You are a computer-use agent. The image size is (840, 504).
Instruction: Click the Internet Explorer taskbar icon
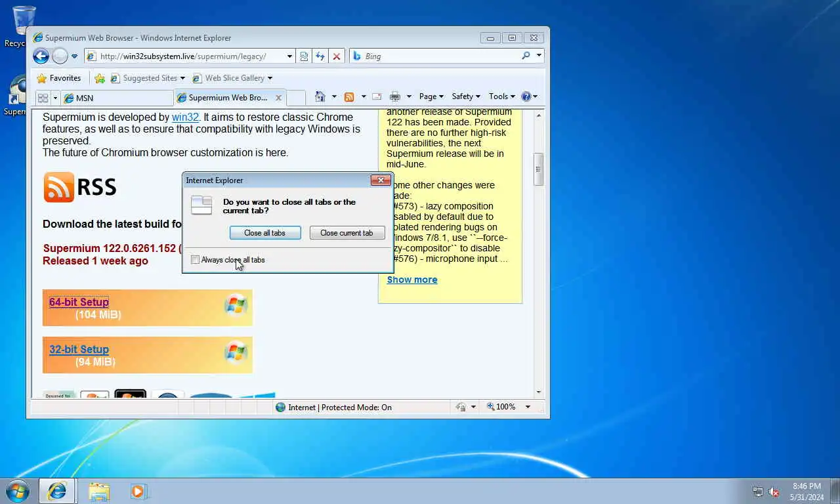[x=57, y=491]
